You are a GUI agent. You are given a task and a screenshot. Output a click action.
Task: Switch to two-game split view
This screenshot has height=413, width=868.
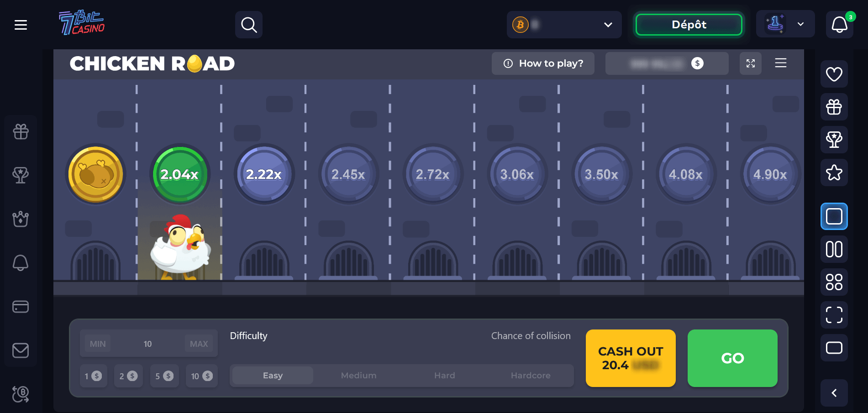[x=834, y=249]
